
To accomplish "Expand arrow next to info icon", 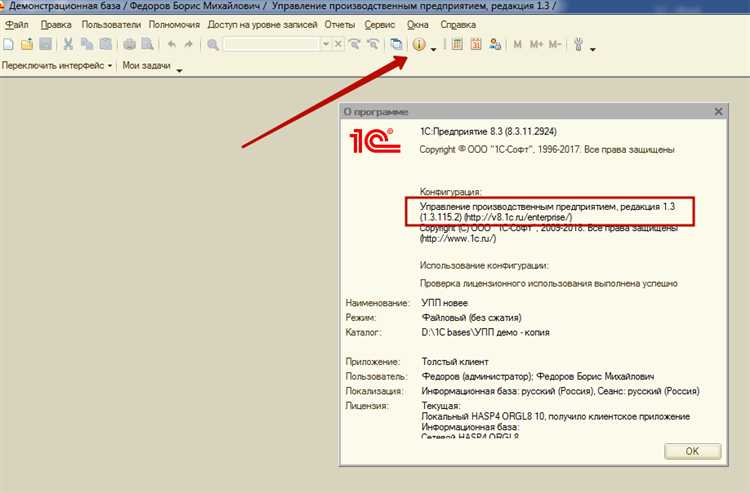I will 434,49.
